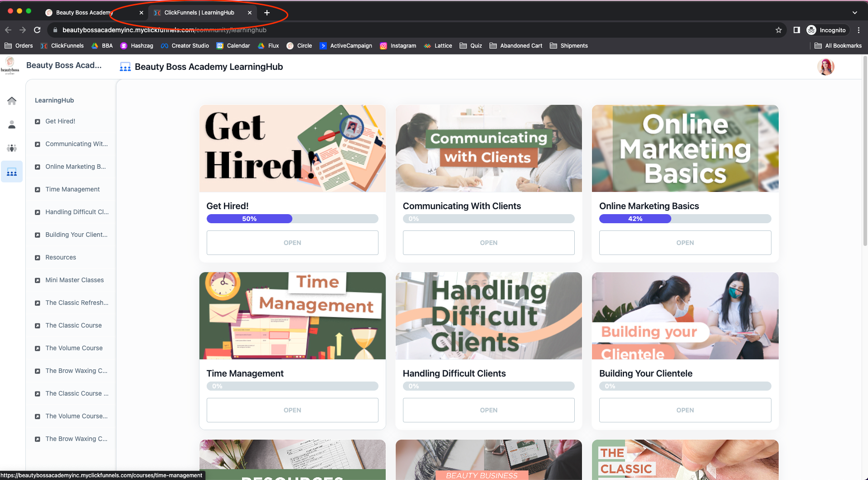Open the ActiveCampaign bookmark
The image size is (868, 480).
346,46
